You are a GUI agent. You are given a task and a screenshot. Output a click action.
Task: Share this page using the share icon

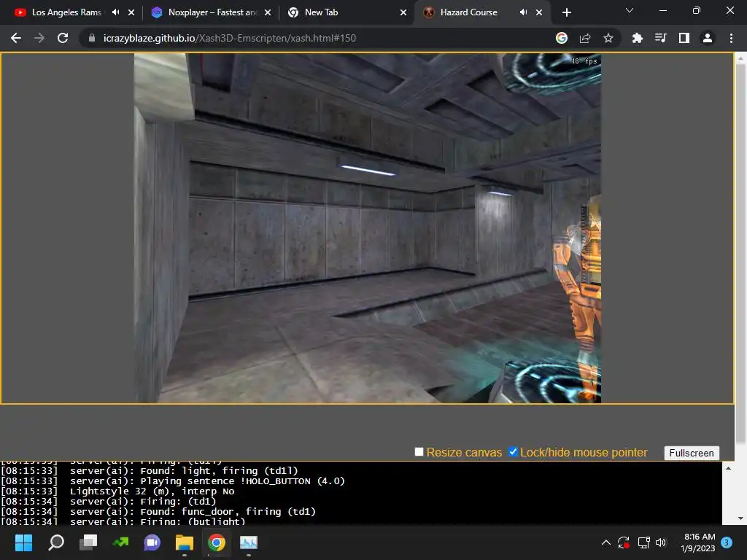pyautogui.click(x=585, y=38)
